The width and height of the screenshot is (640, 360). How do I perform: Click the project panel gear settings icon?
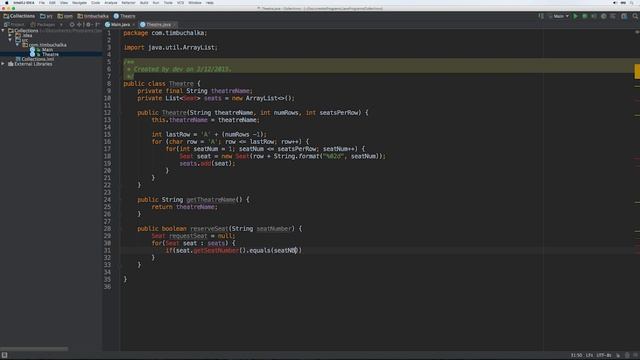88,24
